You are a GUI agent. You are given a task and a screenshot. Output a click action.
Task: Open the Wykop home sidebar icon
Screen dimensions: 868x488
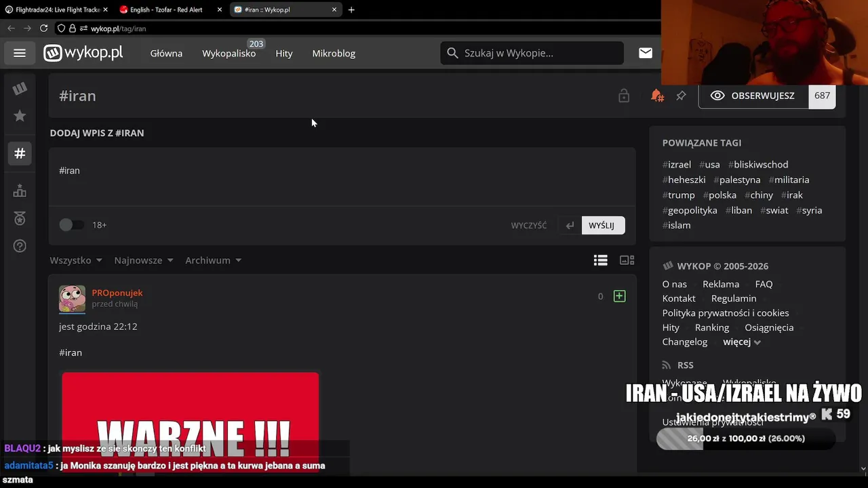20,89
